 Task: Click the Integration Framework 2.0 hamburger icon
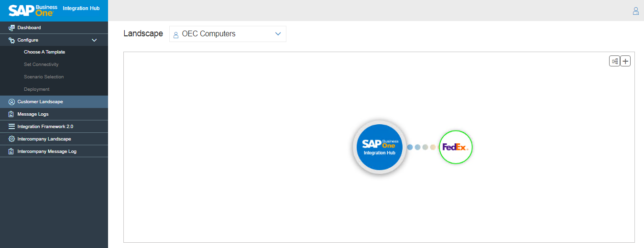12,127
